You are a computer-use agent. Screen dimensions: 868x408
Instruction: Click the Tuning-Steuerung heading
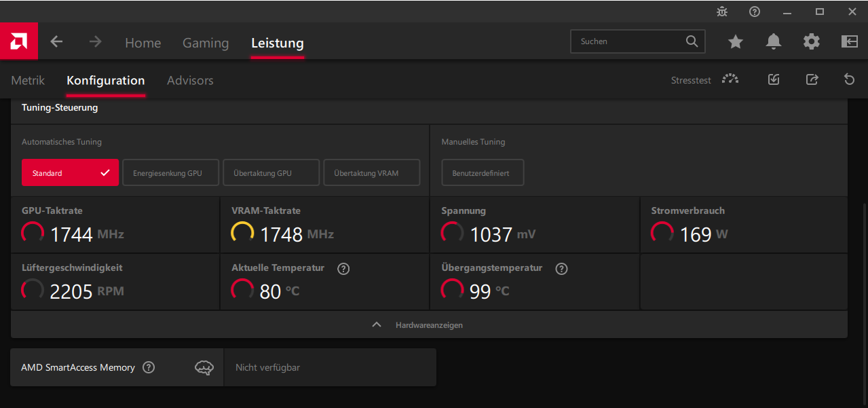click(60, 107)
